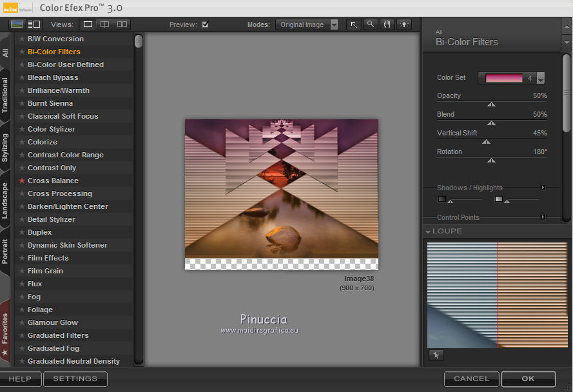The height and width of the screenshot is (392, 573).
Task: Click the light bulb background color icon
Action: coord(403,24)
